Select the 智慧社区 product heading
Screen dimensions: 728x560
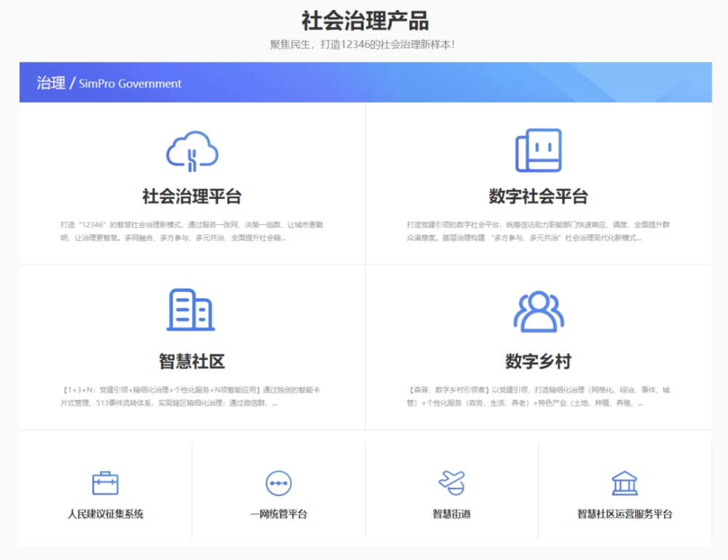pos(192,361)
